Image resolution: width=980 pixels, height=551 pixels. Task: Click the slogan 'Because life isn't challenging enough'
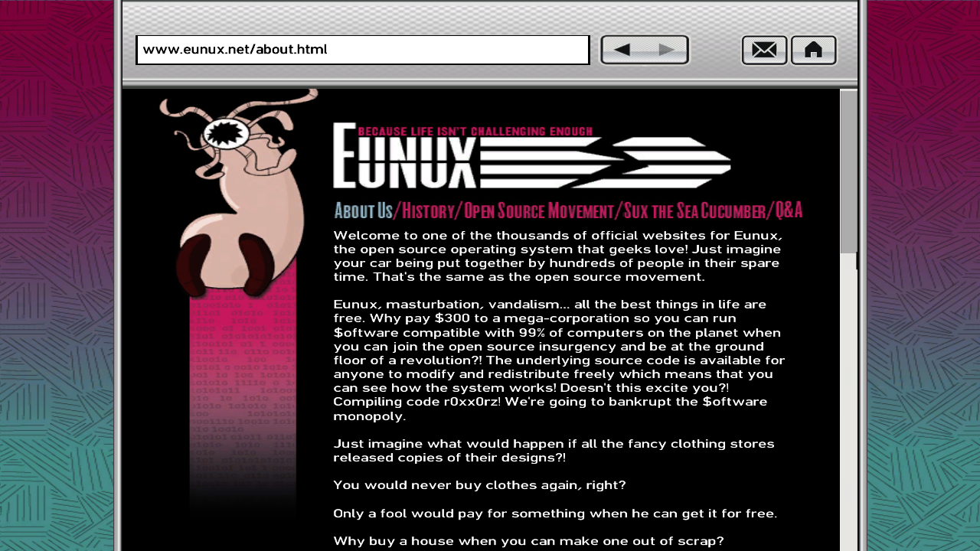coord(475,132)
